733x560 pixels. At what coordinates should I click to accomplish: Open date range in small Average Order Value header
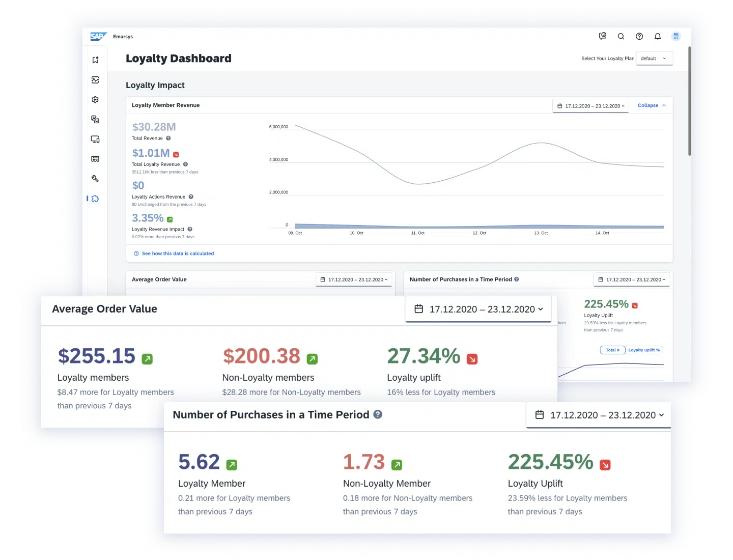(354, 279)
